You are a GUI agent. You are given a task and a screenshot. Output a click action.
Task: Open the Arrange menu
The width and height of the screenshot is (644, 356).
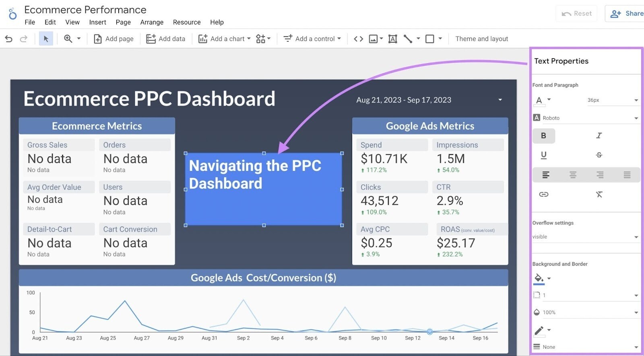coord(152,22)
